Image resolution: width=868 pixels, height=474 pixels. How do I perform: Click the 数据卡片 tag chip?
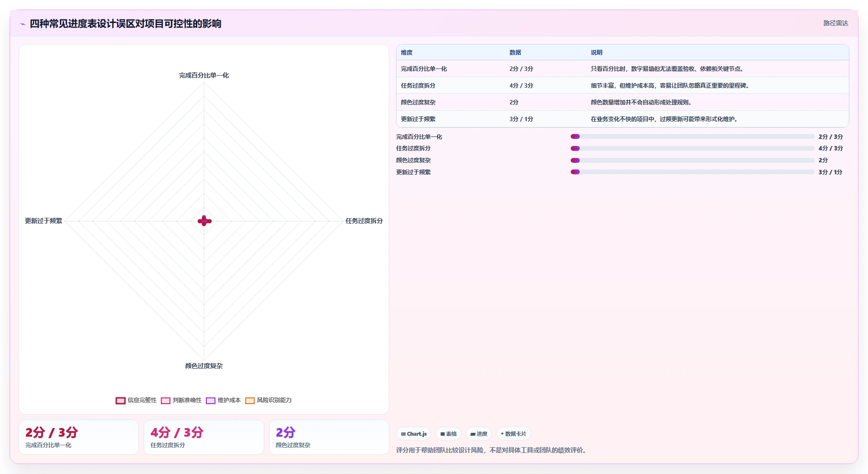514,434
